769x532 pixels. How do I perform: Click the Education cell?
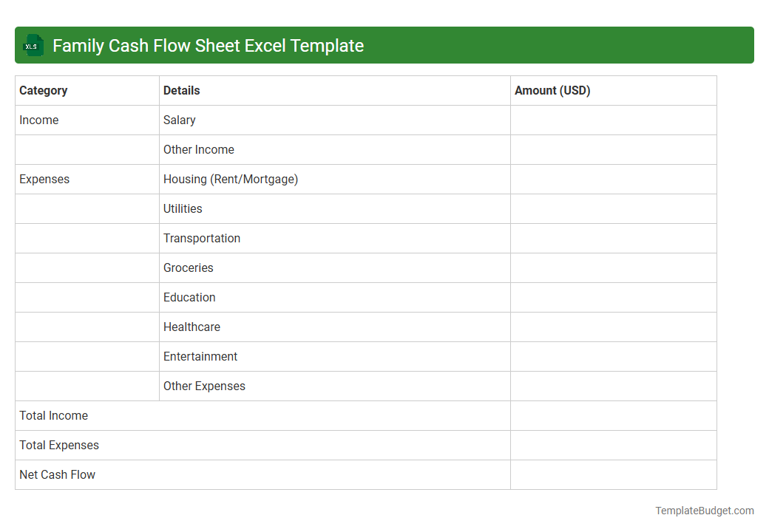pyautogui.click(x=189, y=297)
